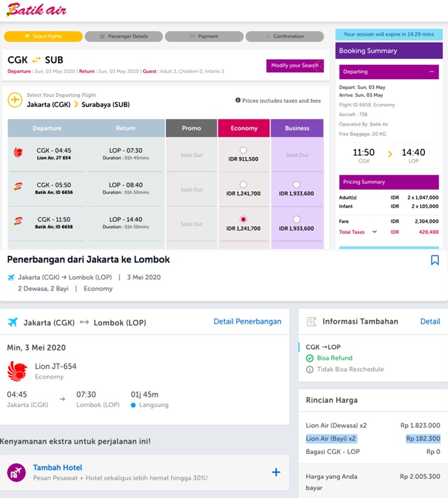The height and width of the screenshot is (498, 448).
Task: Click the purple Tambah Hotel icon
Action: (17, 472)
